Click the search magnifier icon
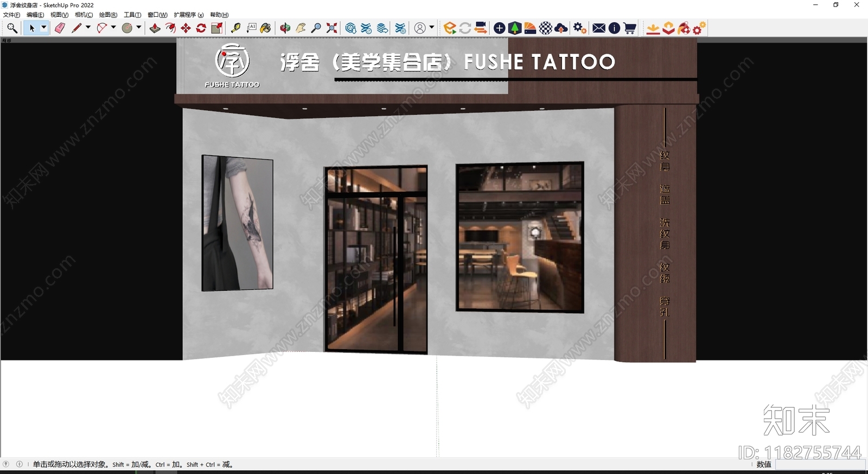The image size is (868, 474). pyautogui.click(x=12, y=28)
